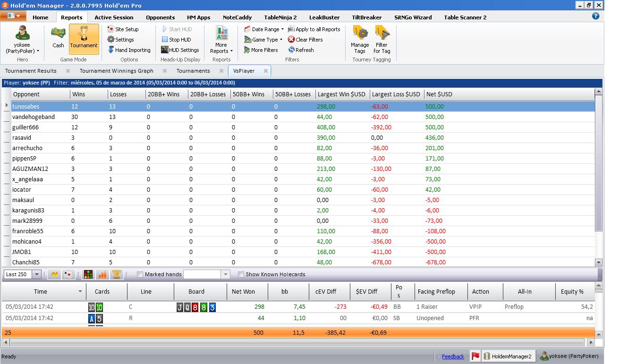Close the Tournaments tab
This screenshot has height=364, width=619.
221,71
